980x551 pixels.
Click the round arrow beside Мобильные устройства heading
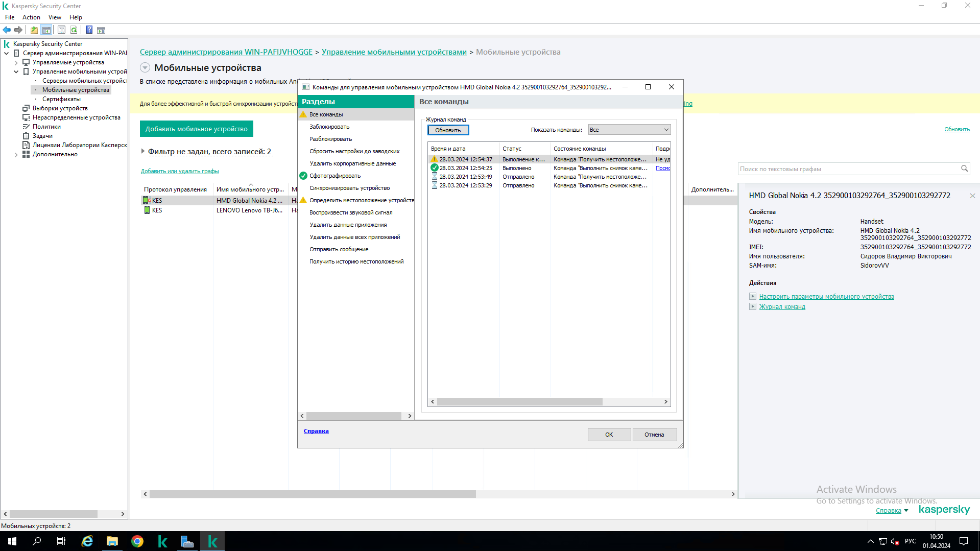click(x=145, y=67)
